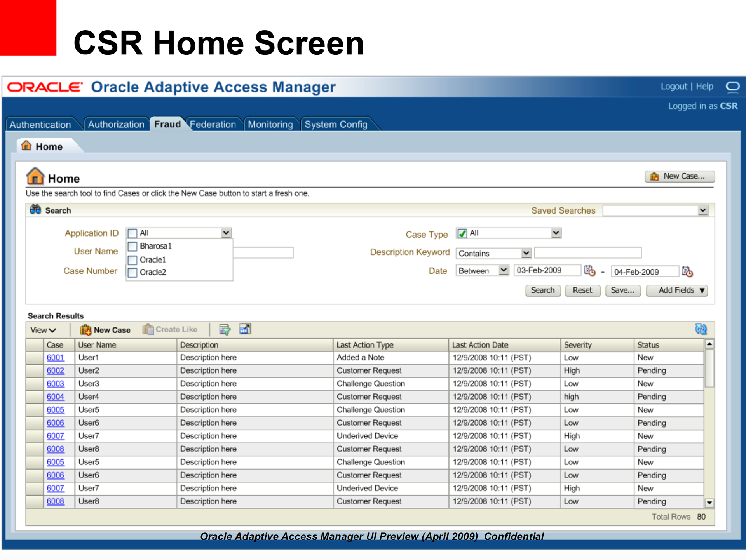Image resolution: width=746 pixels, height=560 pixels.
Task: Click the end date field 04-Feb-2009
Action: pos(645,271)
